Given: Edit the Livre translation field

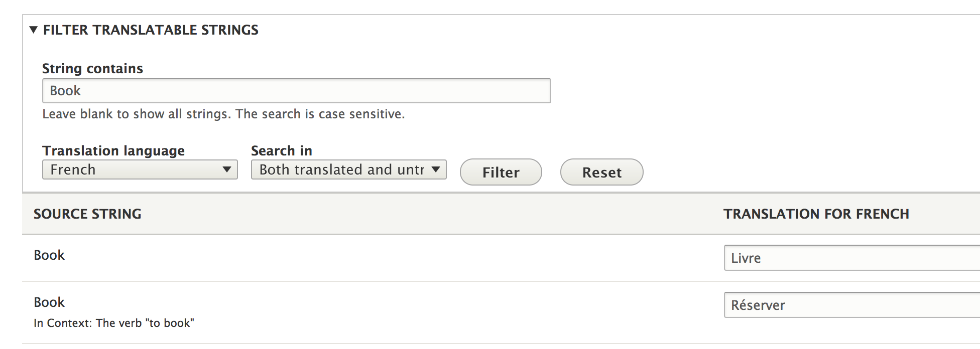Looking at the screenshot, I should (x=851, y=258).
